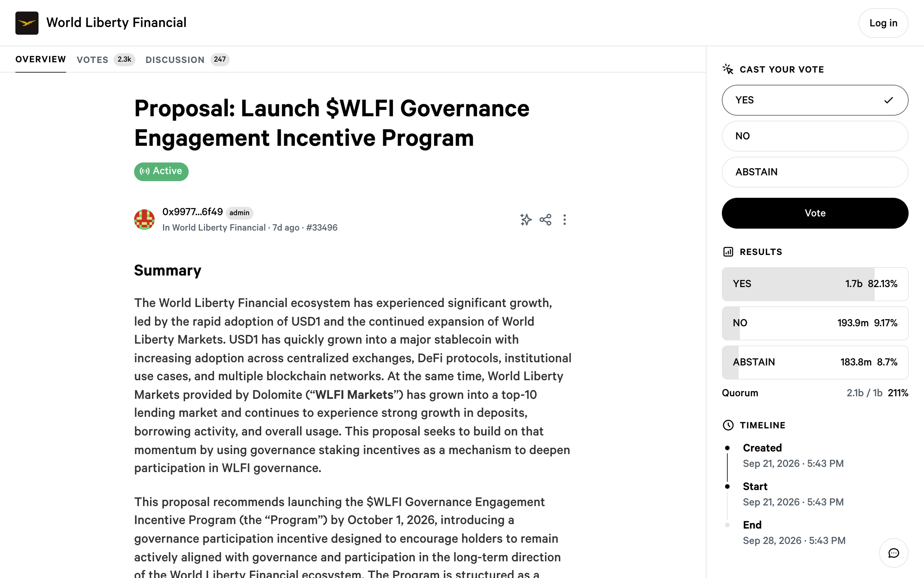The height and width of the screenshot is (578, 924).
Task: Open author address 0x9977...6f49
Action: click(193, 212)
